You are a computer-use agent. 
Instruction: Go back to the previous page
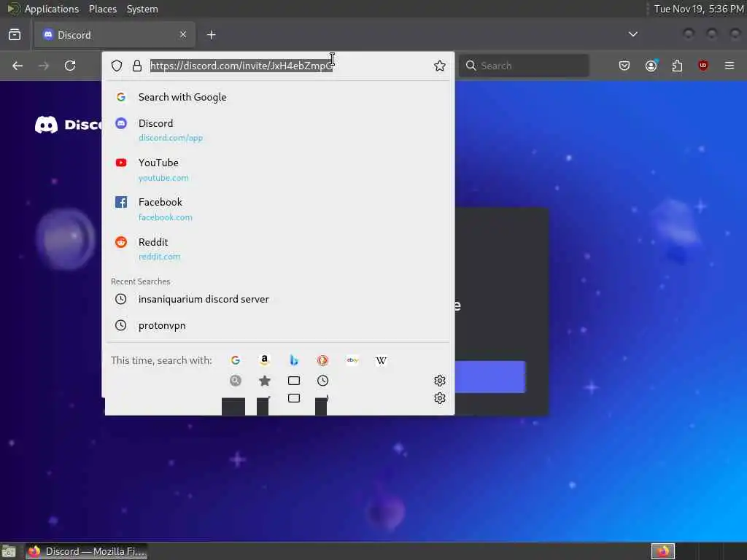[x=18, y=66]
